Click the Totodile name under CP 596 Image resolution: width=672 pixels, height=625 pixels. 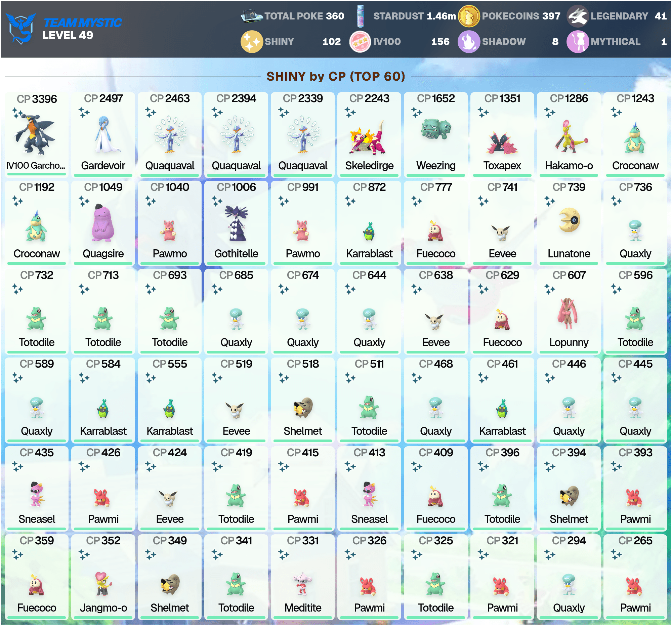(635, 342)
